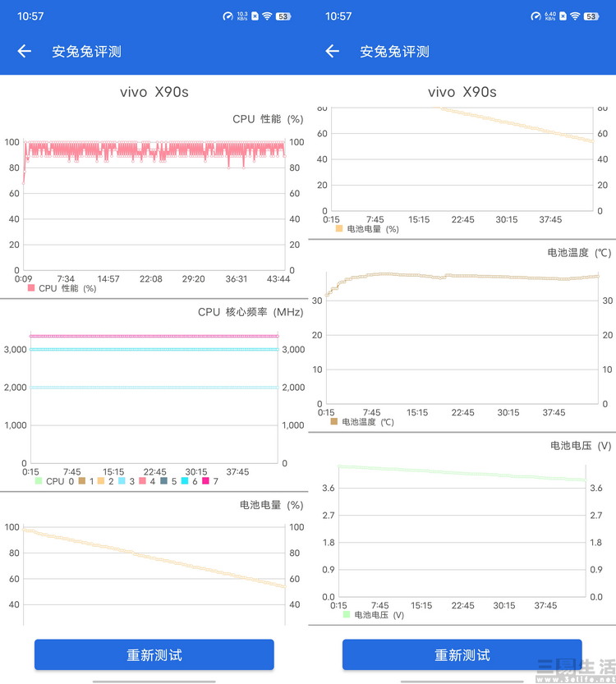Tap the back arrow in right screenshot
The width and height of the screenshot is (616, 684).
click(x=333, y=52)
